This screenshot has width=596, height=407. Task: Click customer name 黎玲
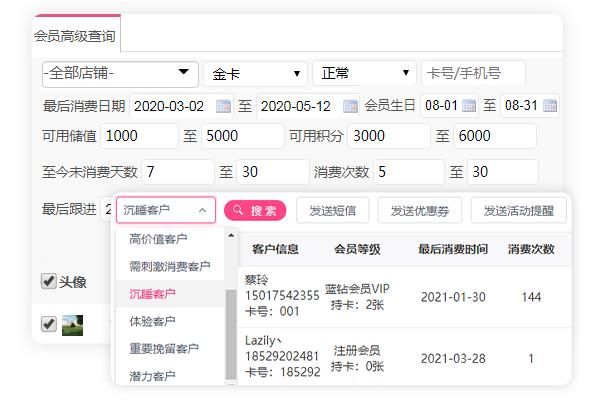(x=257, y=280)
